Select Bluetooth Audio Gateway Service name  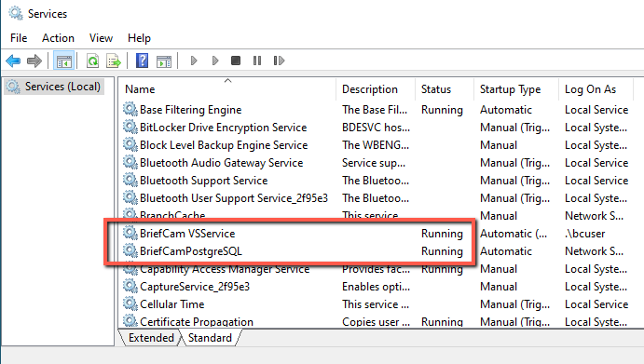(222, 163)
